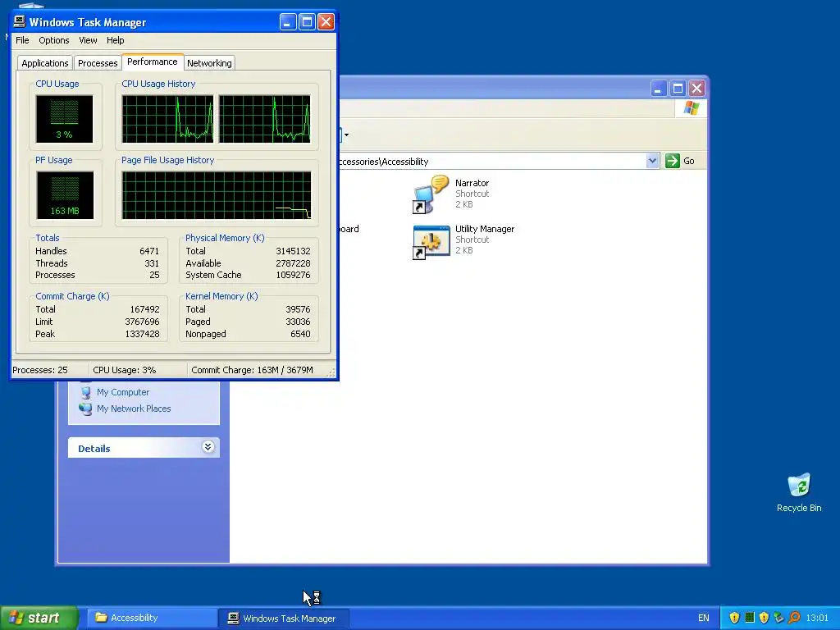840x630 pixels.
Task: Click the PF Usage gauge showing 163 MB
Action: [65, 195]
